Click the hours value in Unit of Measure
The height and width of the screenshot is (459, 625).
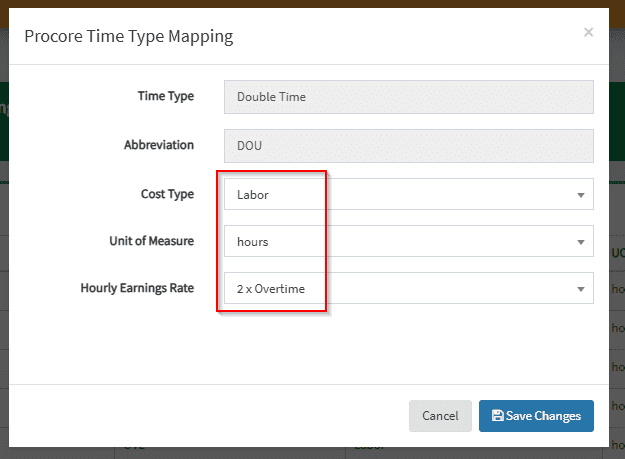pyautogui.click(x=252, y=242)
